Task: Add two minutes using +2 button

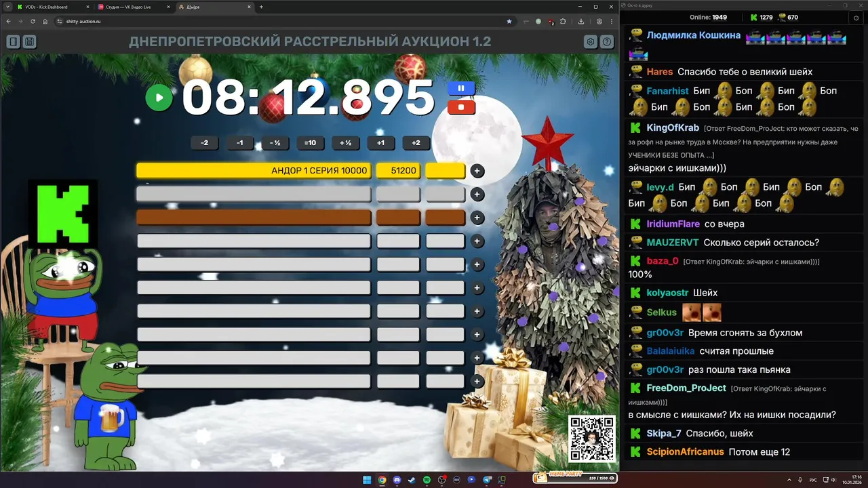Action: (x=416, y=143)
